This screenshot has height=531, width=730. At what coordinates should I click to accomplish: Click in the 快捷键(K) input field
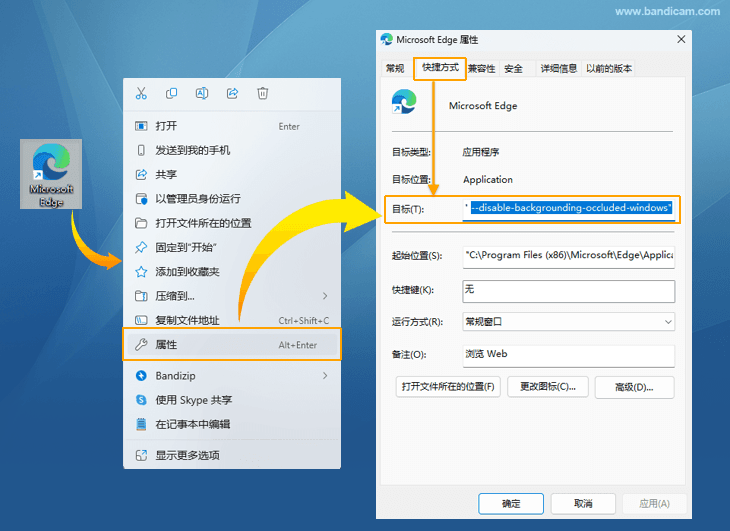(568, 291)
